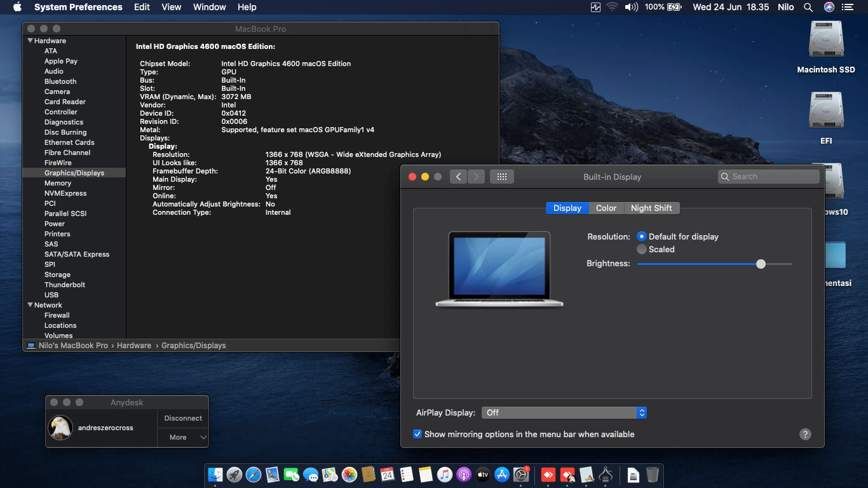Image resolution: width=868 pixels, height=488 pixels.
Task: Open Podcasts in the dock
Action: [464, 475]
